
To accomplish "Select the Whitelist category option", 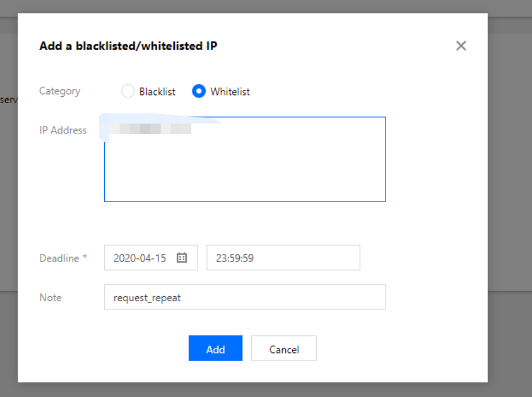I will [199, 91].
